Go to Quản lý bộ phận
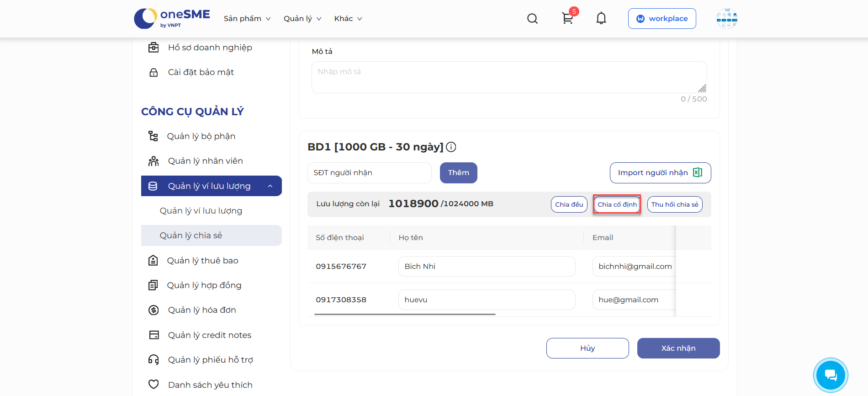The height and width of the screenshot is (396, 868). (201, 136)
